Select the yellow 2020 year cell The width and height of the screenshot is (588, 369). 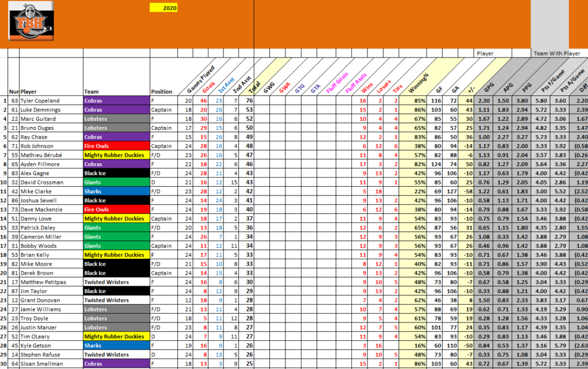pos(164,8)
